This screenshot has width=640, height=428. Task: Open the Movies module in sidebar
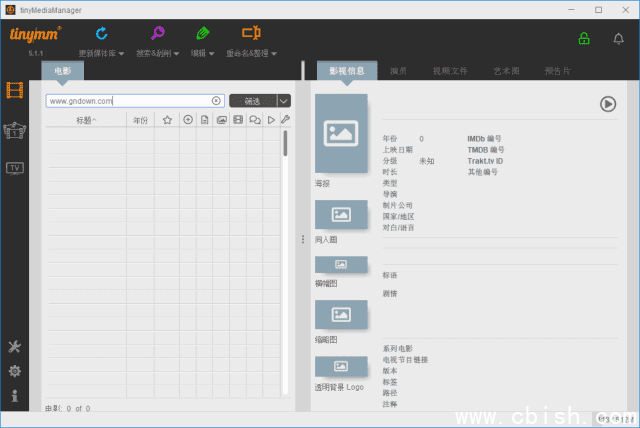coord(15,91)
